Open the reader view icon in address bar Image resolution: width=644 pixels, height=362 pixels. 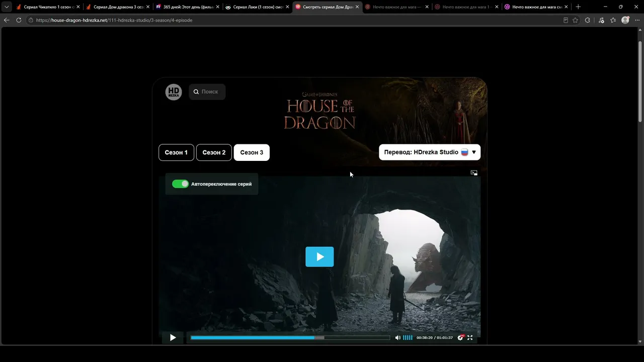566,20
